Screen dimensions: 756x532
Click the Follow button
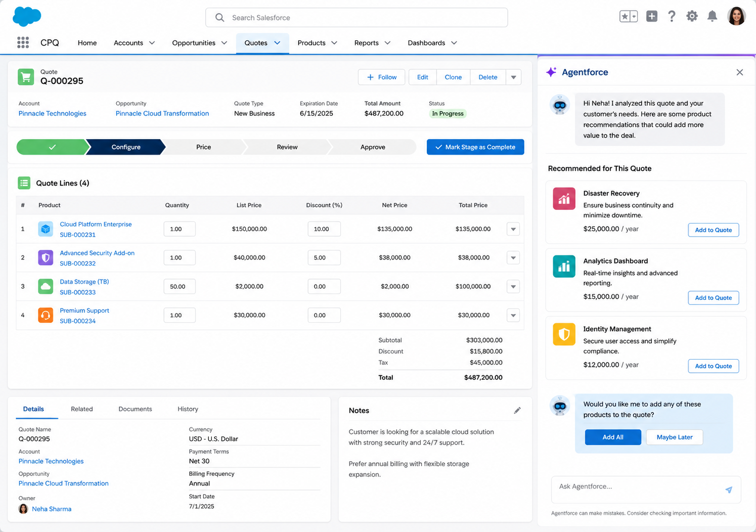[x=382, y=77]
